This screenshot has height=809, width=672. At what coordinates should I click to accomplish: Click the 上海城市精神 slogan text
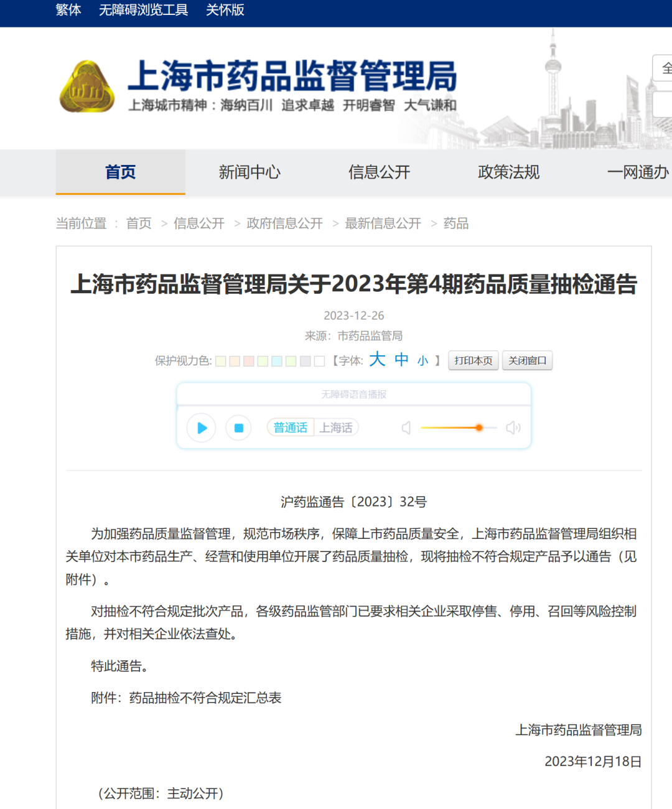[292, 105]
